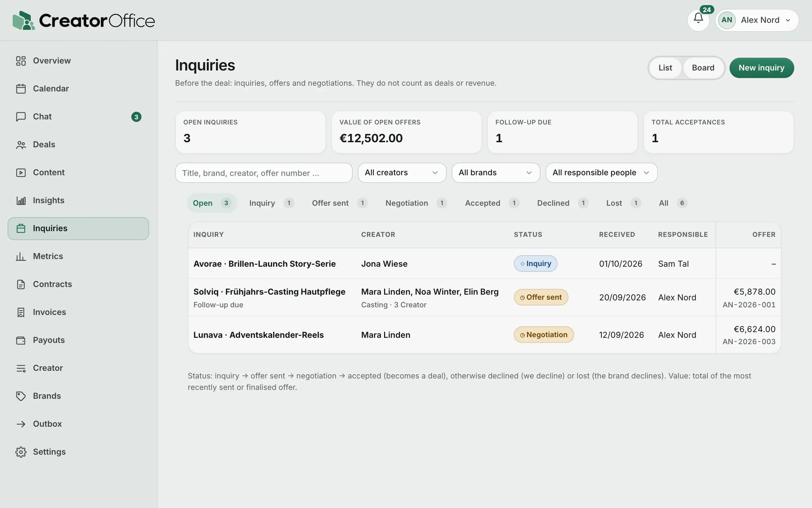Click the Creator list icon

(x=21, y=368)
